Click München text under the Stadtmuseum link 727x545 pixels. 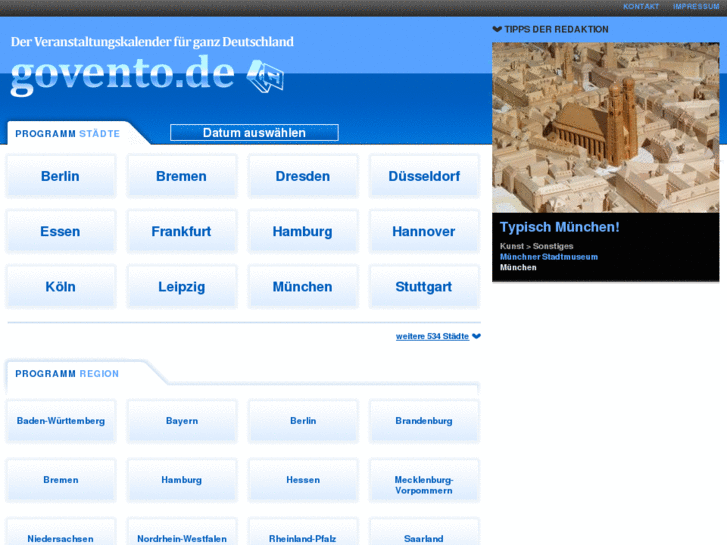click(x=518, y=268)
